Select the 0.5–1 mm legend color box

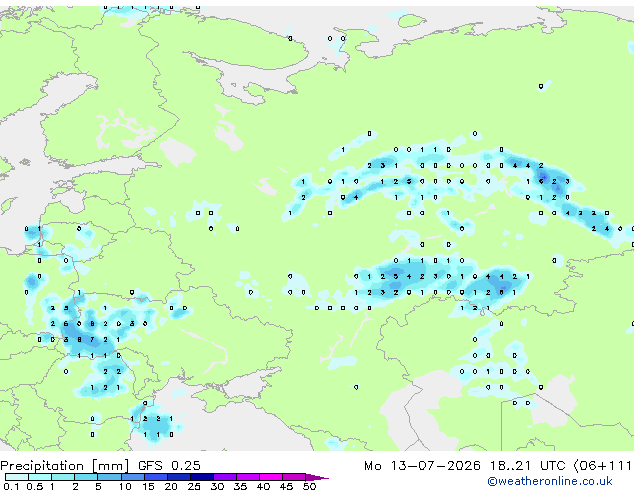tap(40, 477)
